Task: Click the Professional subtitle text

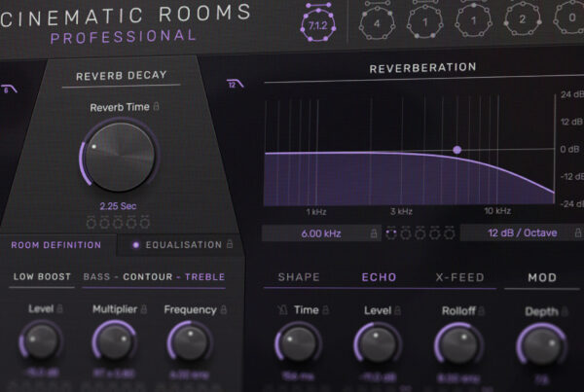Action: pos(123,37)
